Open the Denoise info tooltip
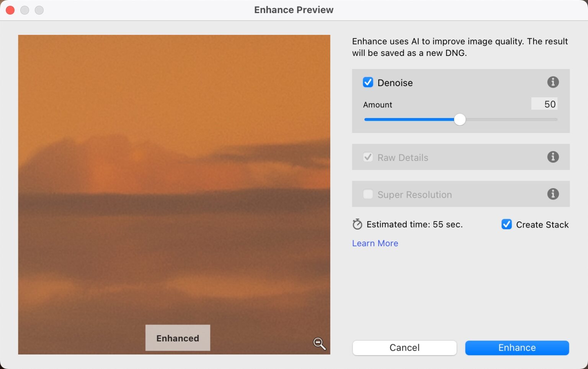Viewport: 588px width, 369px height. click(553, 82)
